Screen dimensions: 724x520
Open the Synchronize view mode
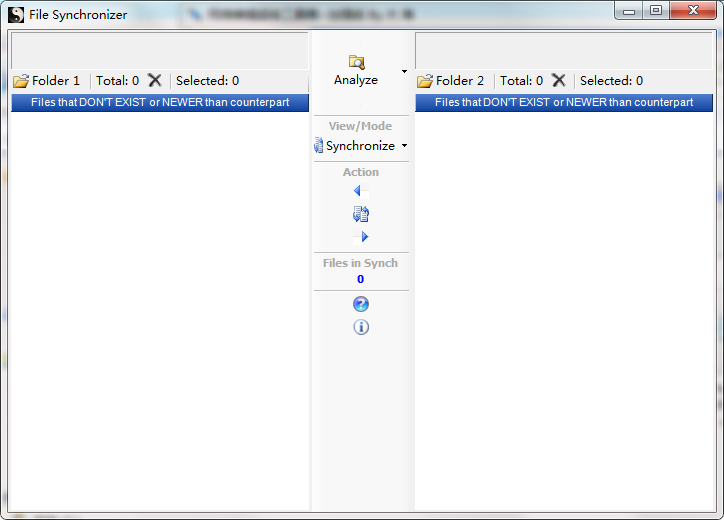(x=354, y=146)
